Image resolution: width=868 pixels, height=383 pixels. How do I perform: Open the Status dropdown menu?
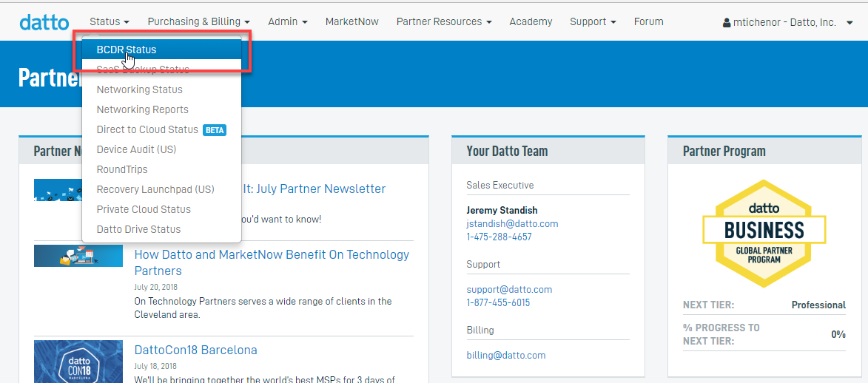(x=110, y=21)
